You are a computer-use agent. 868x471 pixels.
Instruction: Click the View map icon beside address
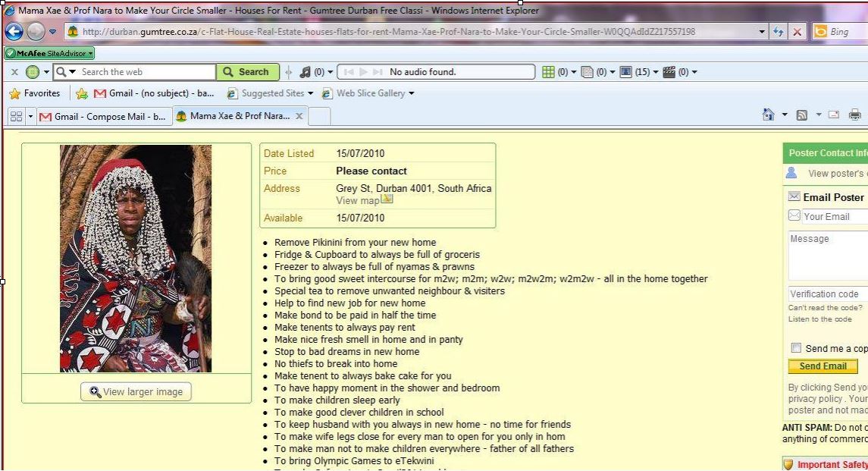pyautogui.click(x=387, y=199)
